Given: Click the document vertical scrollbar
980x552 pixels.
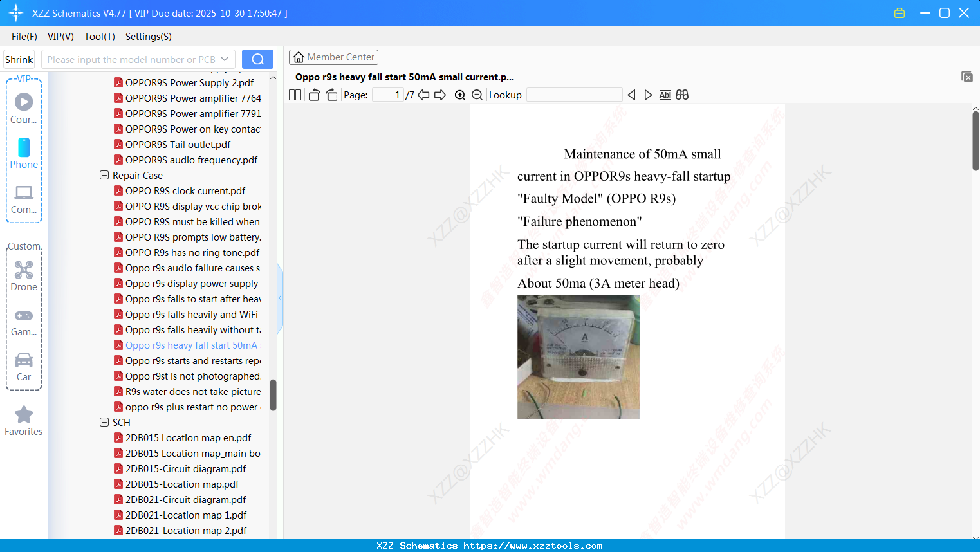Looking at the screenshot, I should click(x=975, y=141).
